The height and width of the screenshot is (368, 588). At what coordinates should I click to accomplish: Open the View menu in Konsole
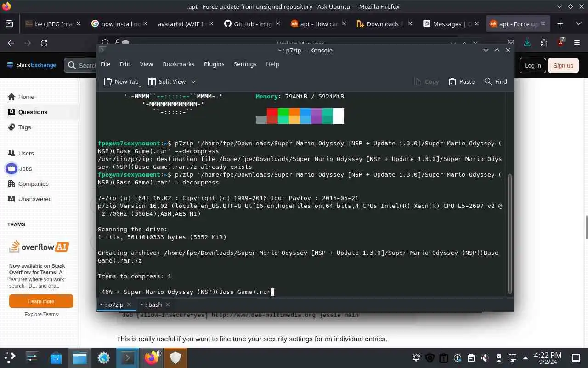(x=146, y=64)
